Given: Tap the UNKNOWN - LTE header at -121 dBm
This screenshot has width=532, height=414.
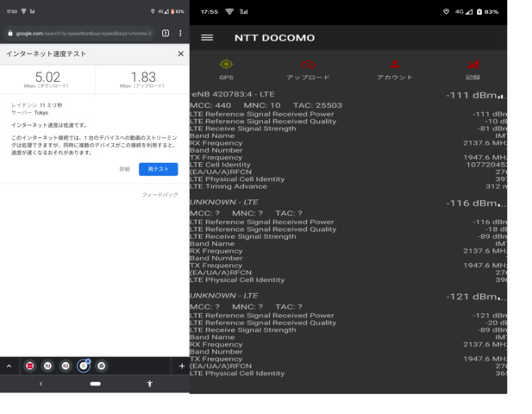Looking at the screenshot, I should (224, 296).
